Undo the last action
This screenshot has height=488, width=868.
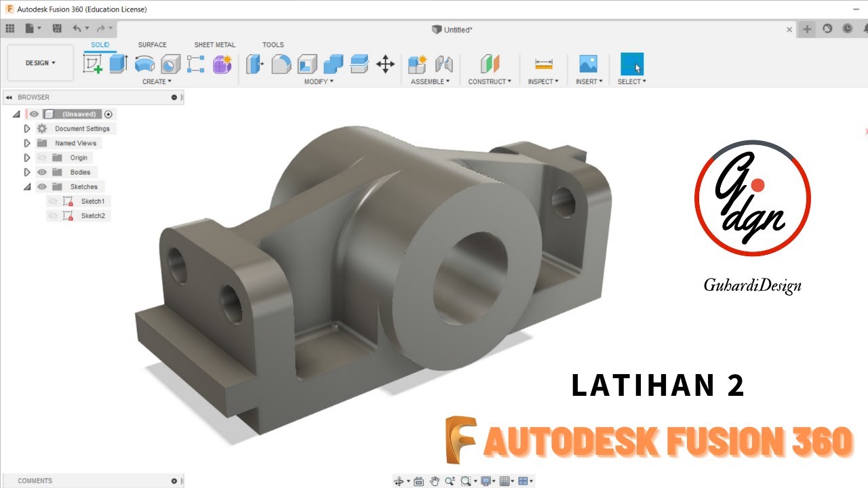point(77,28)
